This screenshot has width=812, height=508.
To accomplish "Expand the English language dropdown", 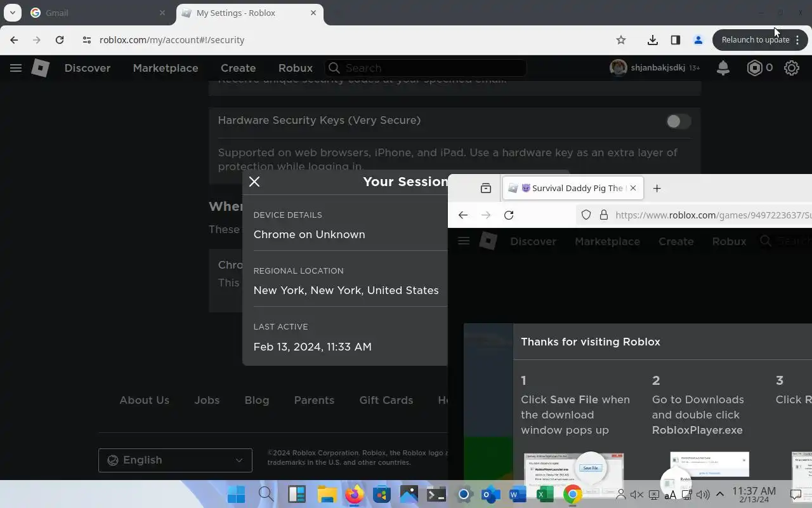I will (175, 460).
